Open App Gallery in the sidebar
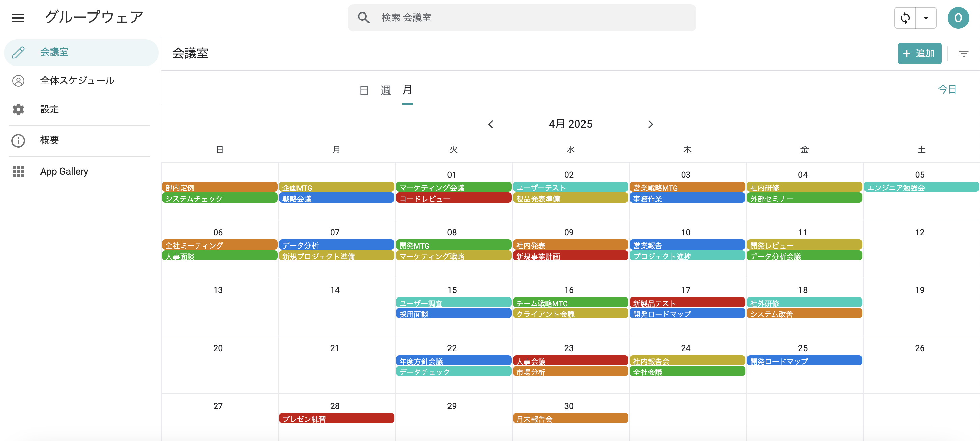 point(81,172)
